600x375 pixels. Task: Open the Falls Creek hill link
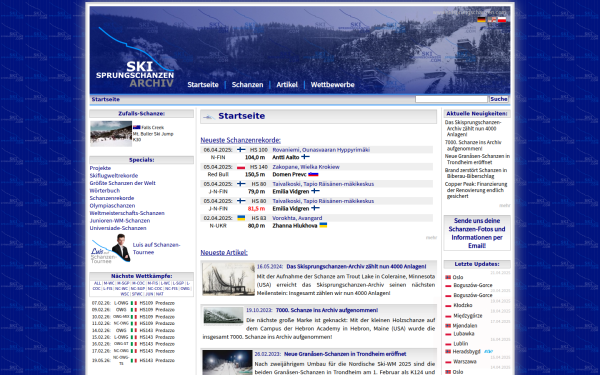point(152,127)
